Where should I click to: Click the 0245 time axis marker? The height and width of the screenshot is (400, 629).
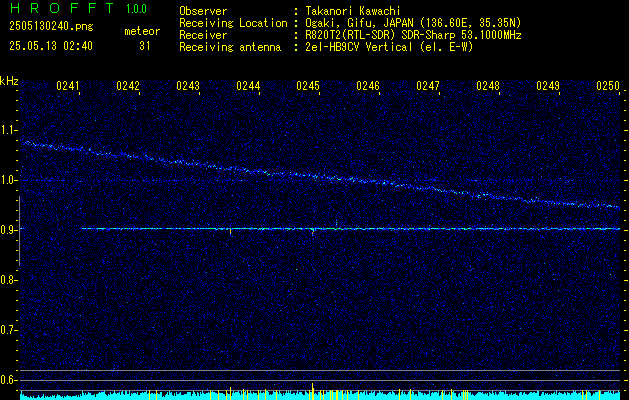[308, 86]
